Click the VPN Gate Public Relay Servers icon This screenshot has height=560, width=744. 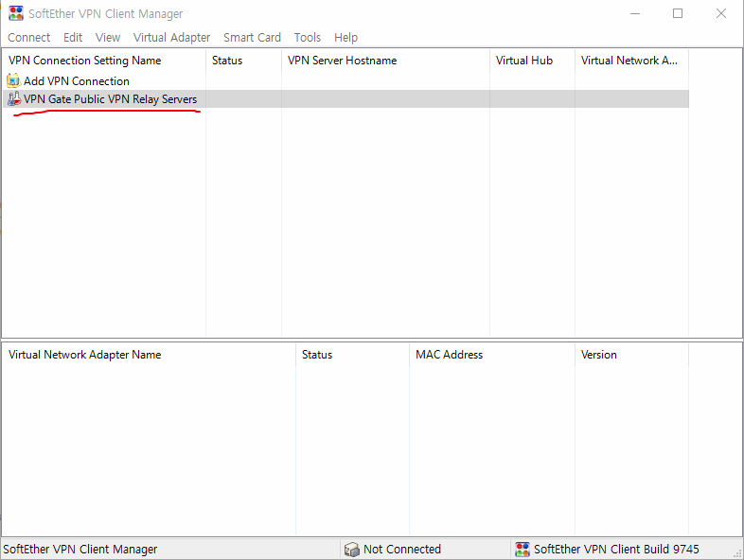pos(14,98)
